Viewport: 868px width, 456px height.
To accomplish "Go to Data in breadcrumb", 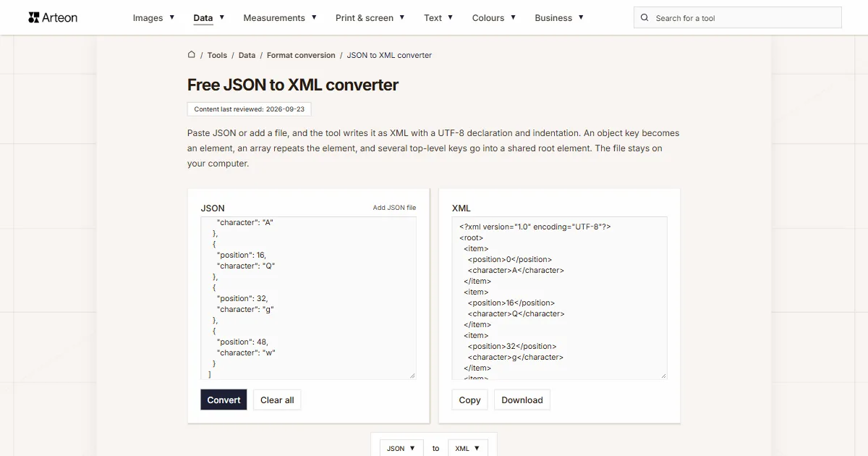I will click(247, 55).
